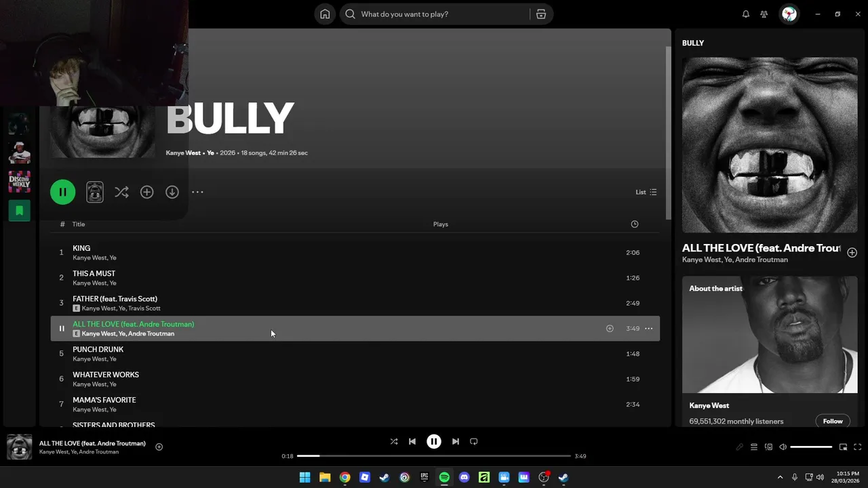Toggle repeat in the player bar
This screenshot has height=488, width=868.
[474, 441]
